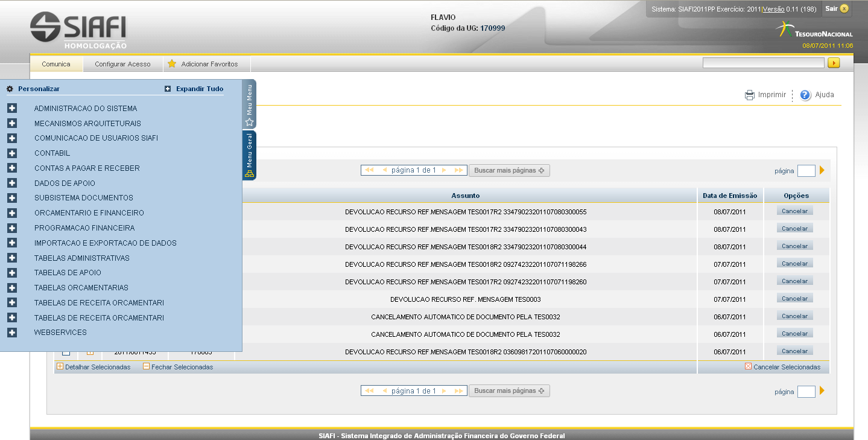Cancel the message ending in 300044

click(x=795, y=246)
